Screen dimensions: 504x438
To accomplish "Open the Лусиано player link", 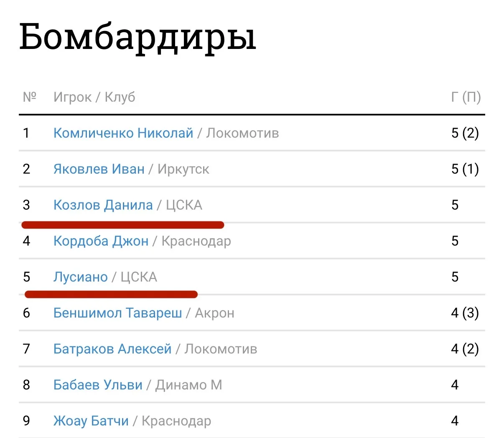I will pyautogui.click(x=80, y=277).
